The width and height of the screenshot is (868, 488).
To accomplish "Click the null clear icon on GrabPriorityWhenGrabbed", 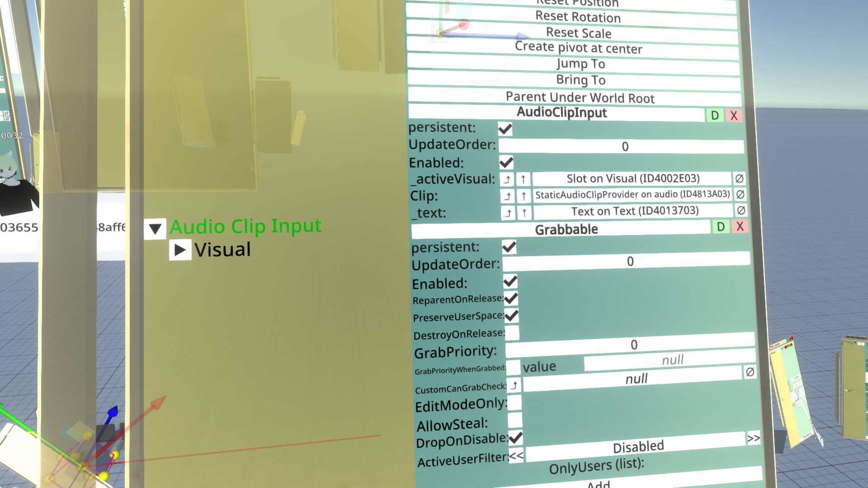I will pyautogui.click(x=749, y=371).
